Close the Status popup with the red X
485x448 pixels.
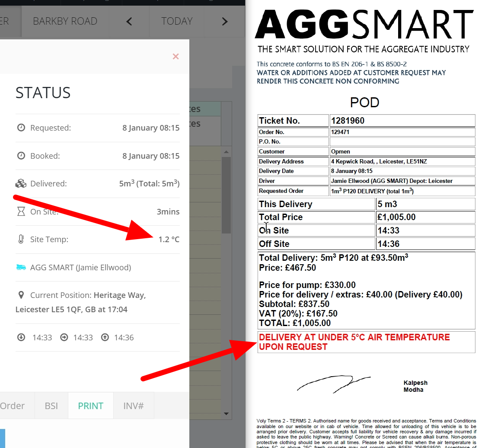pyautogui.click(x=175, y=56)
